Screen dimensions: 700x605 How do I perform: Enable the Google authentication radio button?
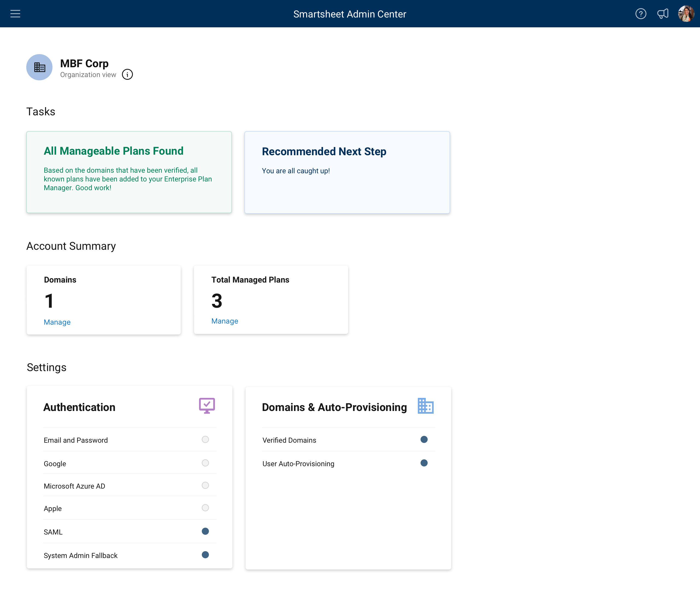click(205, 463)
